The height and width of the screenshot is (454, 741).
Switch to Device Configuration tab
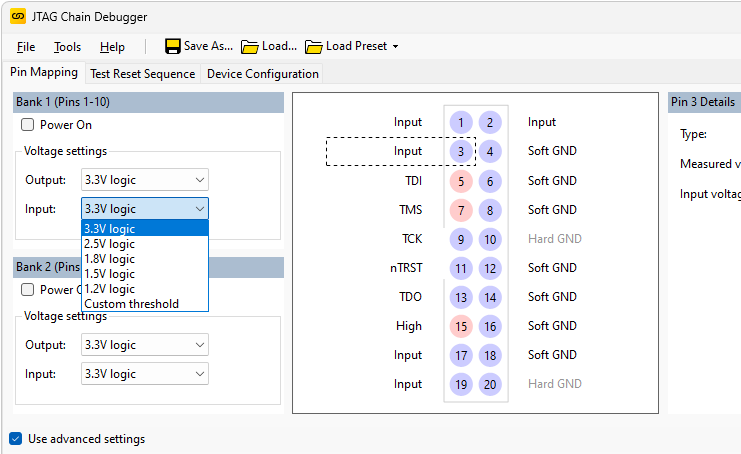(x=262, y=74)
